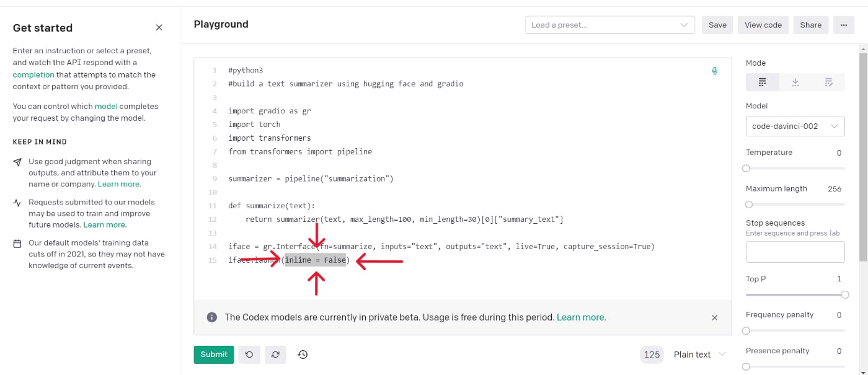Image resolution: width=868 pixels, height=375 pixels.
Task: Click the calendar training data icon
Action: [x=17, y=243]
